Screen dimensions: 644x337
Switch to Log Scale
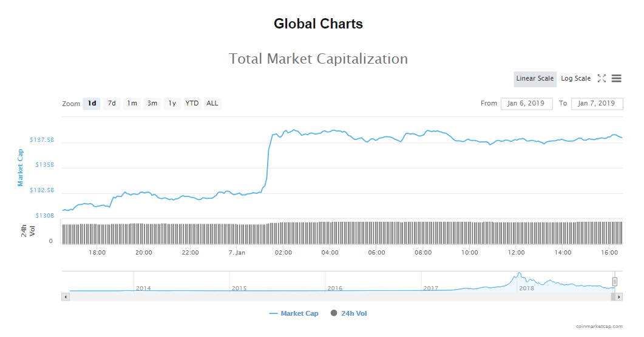pyautogui.click(x=575, y=79)
